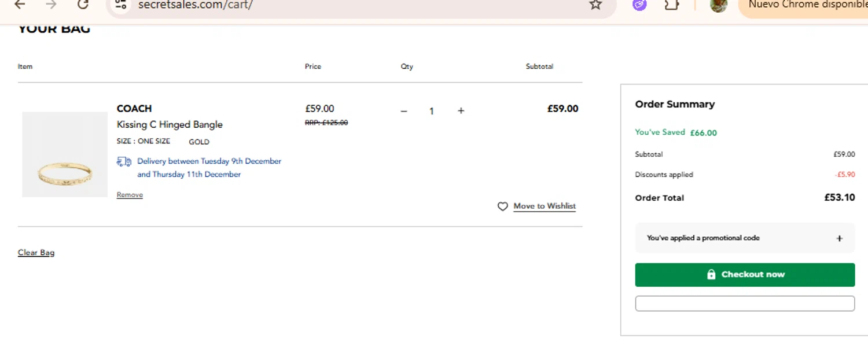Click the heart icon beside Move to Wishlist
868x362 pixels.
(x=502, y=206)
